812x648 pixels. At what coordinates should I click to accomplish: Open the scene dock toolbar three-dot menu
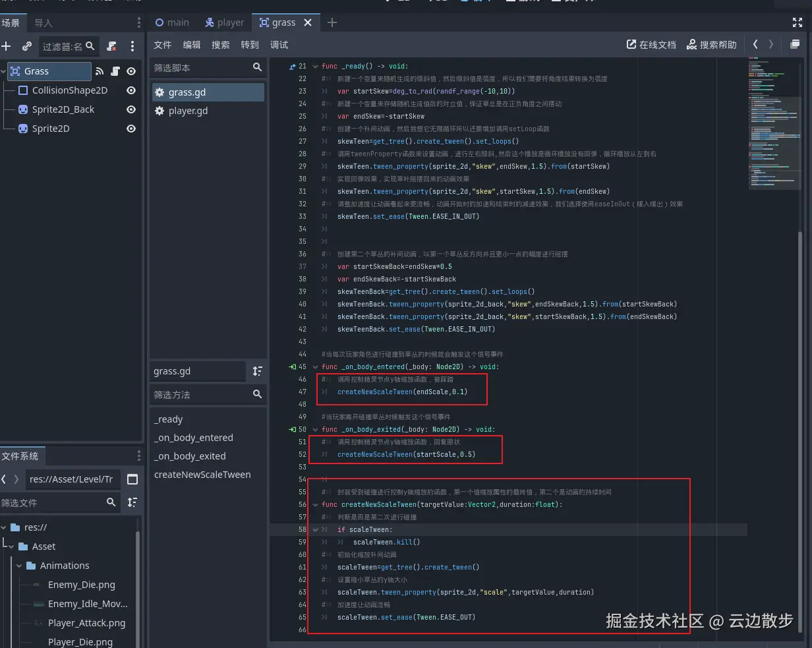coord(132,46)
